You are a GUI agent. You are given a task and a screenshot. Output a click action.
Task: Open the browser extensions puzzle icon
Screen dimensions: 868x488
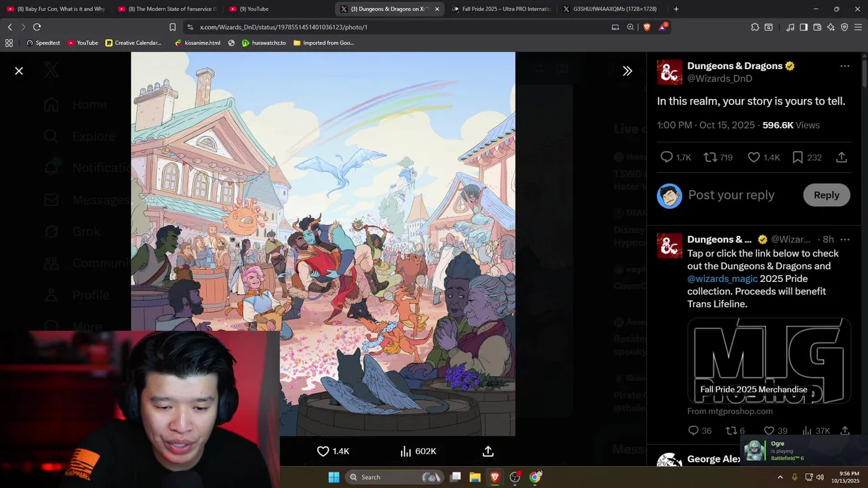pyautogui.click(x=755, y=27)
